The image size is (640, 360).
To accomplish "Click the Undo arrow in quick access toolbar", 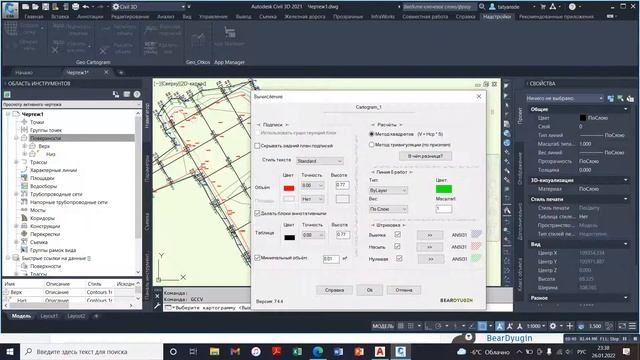I will tap(85, 7).
